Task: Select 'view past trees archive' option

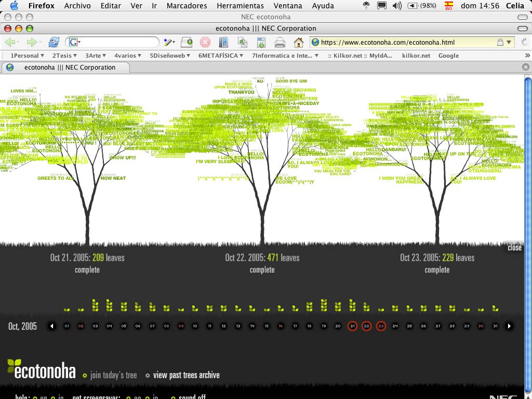Action: (x=186, y=375)
